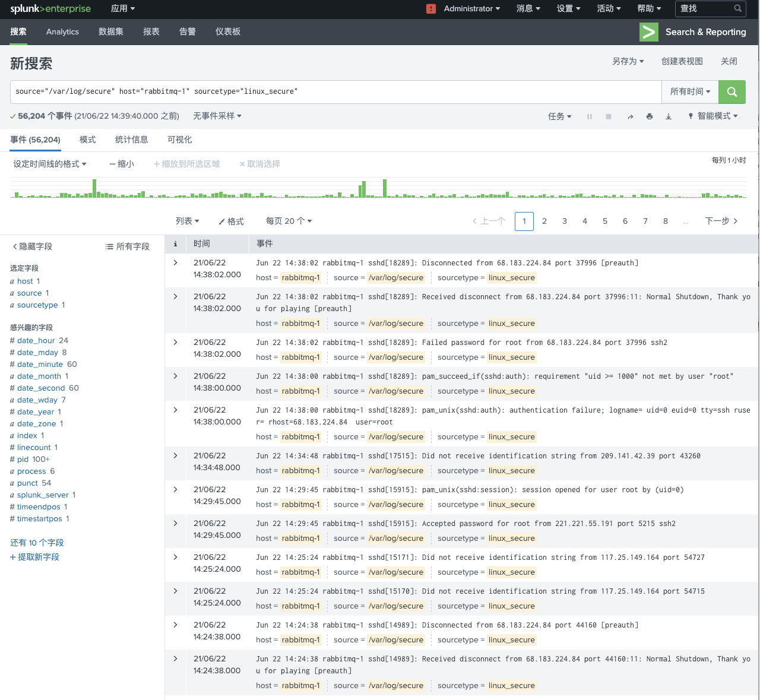This screenshot has height=700, width=760.
Task: Expand the 'Failed password for root' event row
Action: click(175, 342)
